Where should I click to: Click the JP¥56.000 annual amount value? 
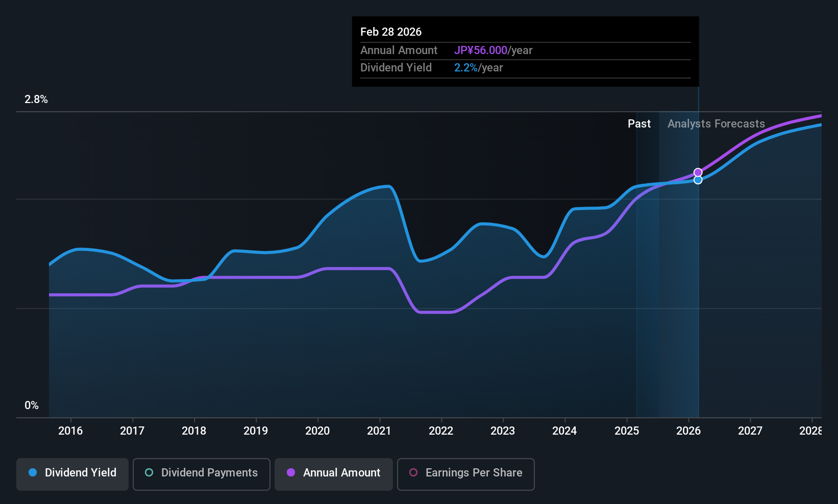[481, 50]
